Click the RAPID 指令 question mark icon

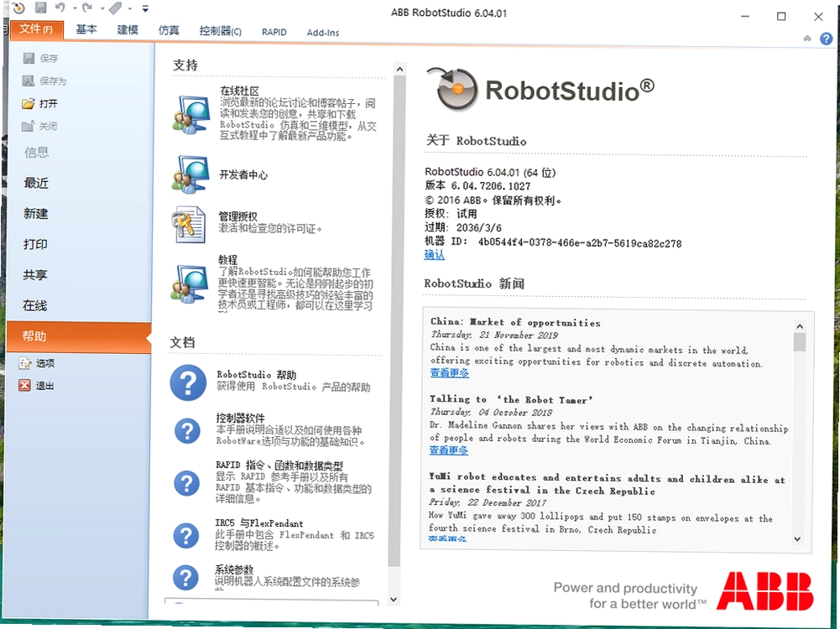tap(187, 483)
